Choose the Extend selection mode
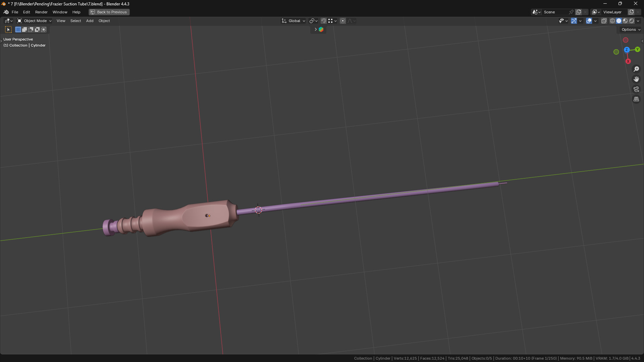This screenshot has width=644, height=362. [24, 29]
